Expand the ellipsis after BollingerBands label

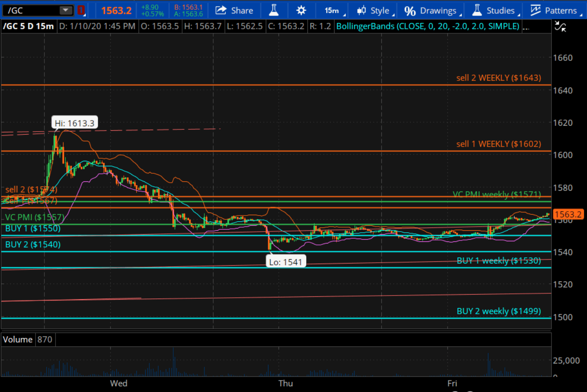tap(526, 28)
